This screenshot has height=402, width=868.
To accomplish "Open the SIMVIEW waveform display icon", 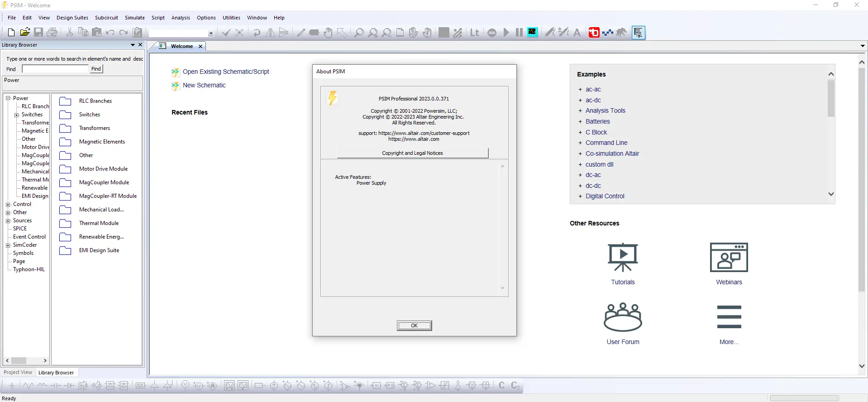I will point(533,32).
